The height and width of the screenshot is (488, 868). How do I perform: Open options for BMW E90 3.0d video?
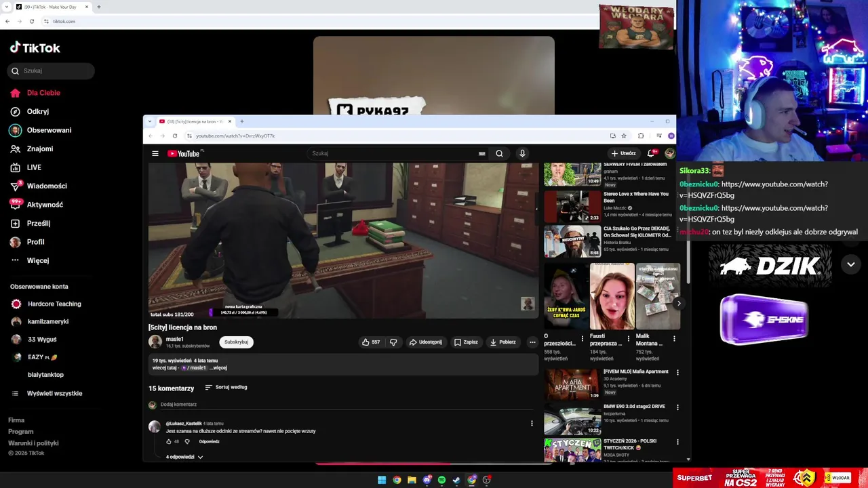(x=677, y=407)
